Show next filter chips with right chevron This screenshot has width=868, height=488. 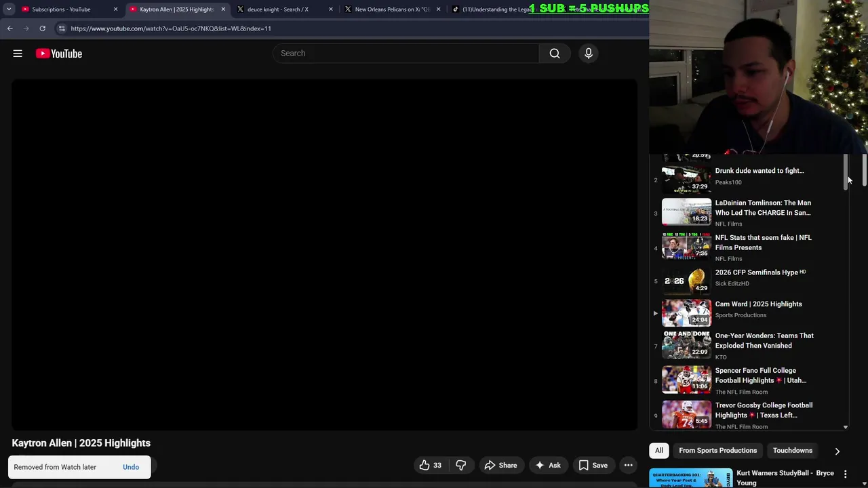point(837,451)
